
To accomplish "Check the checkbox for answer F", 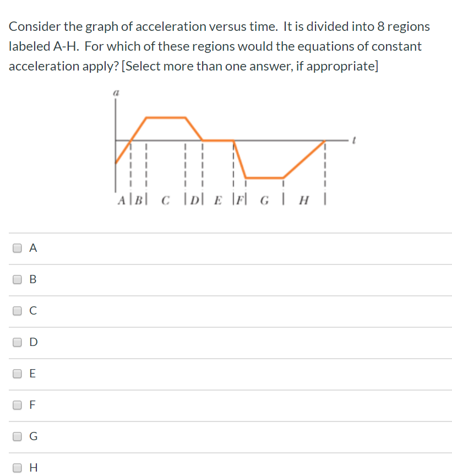I will click(x=17, y=405).
